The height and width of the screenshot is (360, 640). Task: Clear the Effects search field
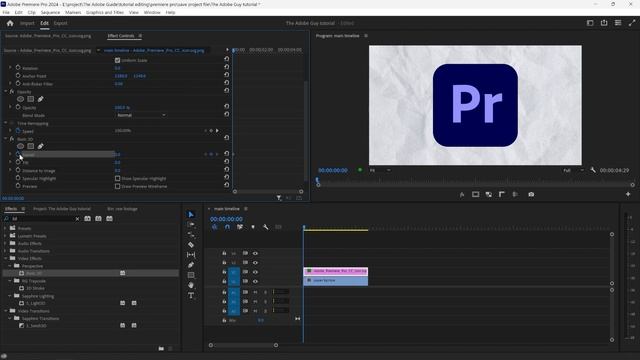click(x=77, y=219)
